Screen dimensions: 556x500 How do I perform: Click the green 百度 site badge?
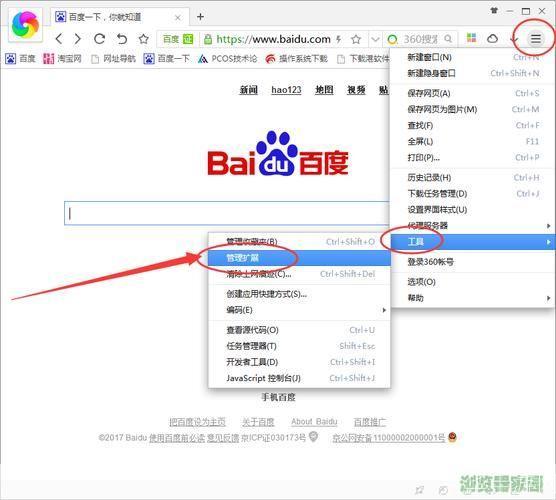pos(178,39)
